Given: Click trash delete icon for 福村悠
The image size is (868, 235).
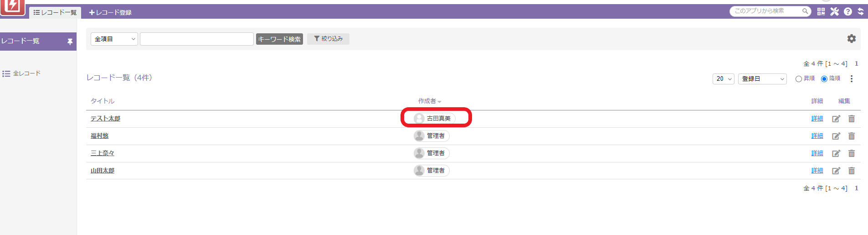Looking at the screenshot, I should (x=851, y=136).
